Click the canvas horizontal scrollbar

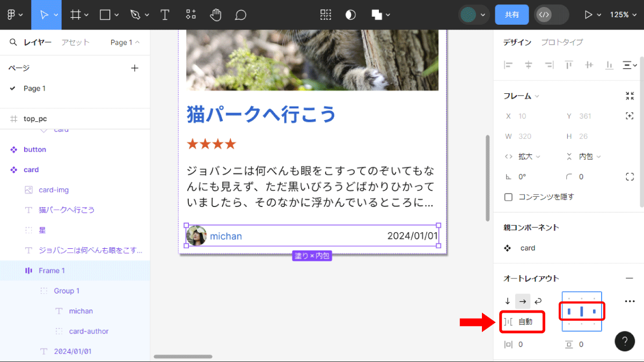pos(183,356)
